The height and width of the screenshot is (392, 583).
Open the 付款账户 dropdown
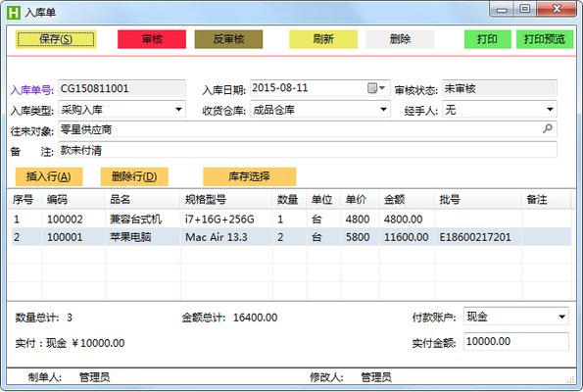pos(561,317)
